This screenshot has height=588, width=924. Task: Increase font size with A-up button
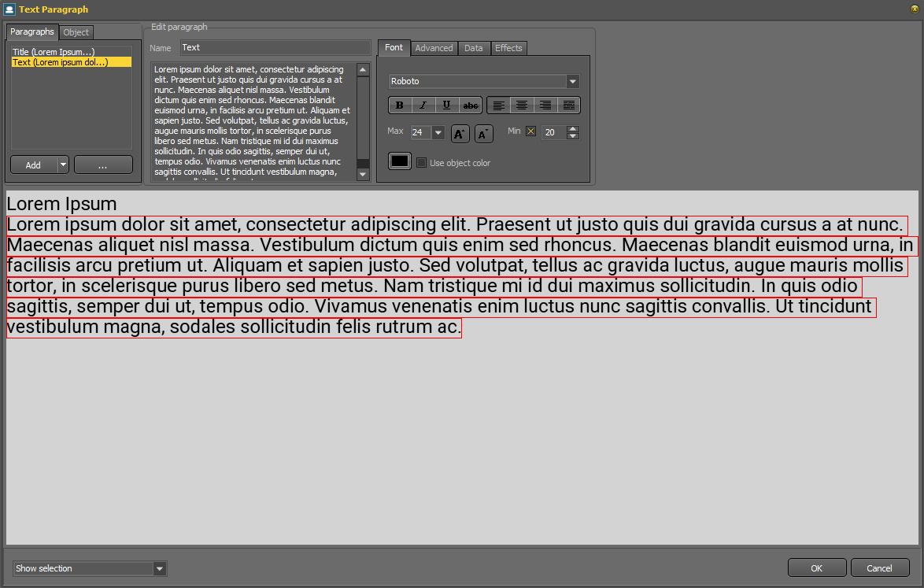point(460,134)
